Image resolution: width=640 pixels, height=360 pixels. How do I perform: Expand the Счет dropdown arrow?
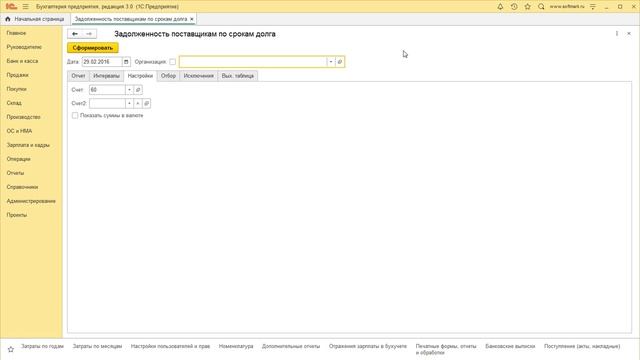[x=129, y=90]
